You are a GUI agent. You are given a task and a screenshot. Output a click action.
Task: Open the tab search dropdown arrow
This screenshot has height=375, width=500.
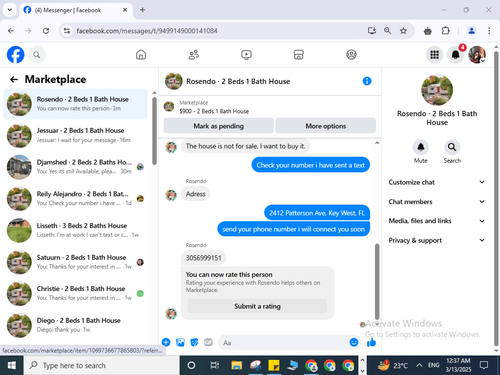pos(10,10)
